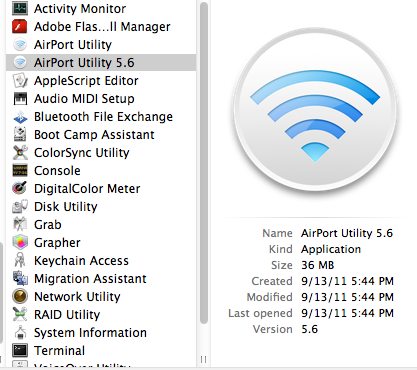Click the Keychain Access keys icon
Viewport: 417px width, 370px height.
[20, 260]
